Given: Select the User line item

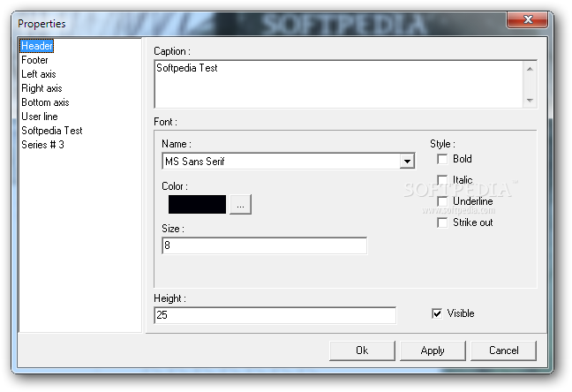Looking at the screenshot, I should (x=40, y=117).
